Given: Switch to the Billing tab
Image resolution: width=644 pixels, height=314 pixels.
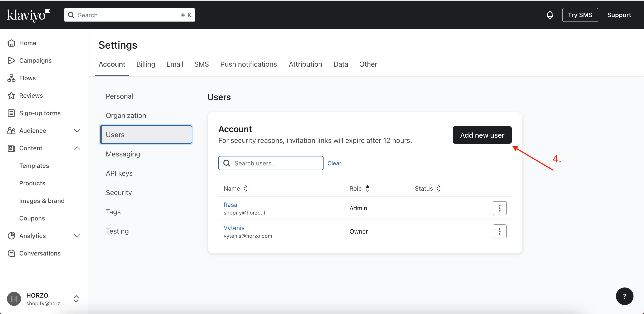Looking at the screenshot, I should 145,64.
